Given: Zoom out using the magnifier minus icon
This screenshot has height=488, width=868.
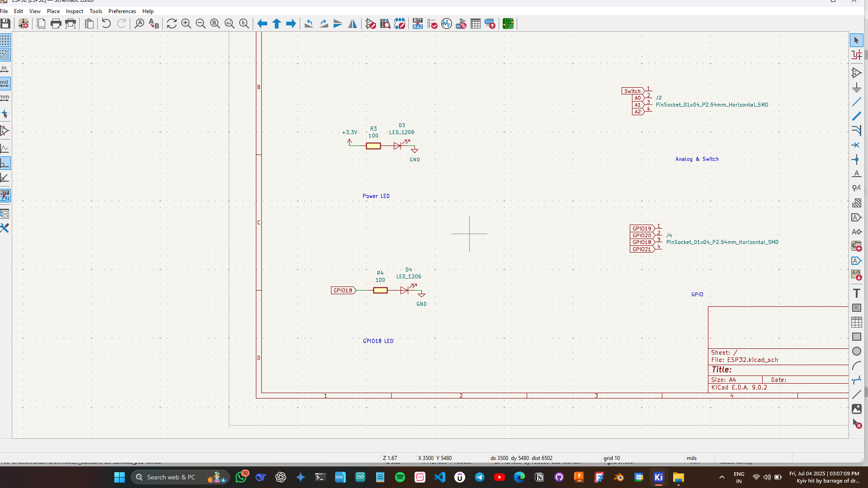Looking at the screenshot, I should point(200,23).
